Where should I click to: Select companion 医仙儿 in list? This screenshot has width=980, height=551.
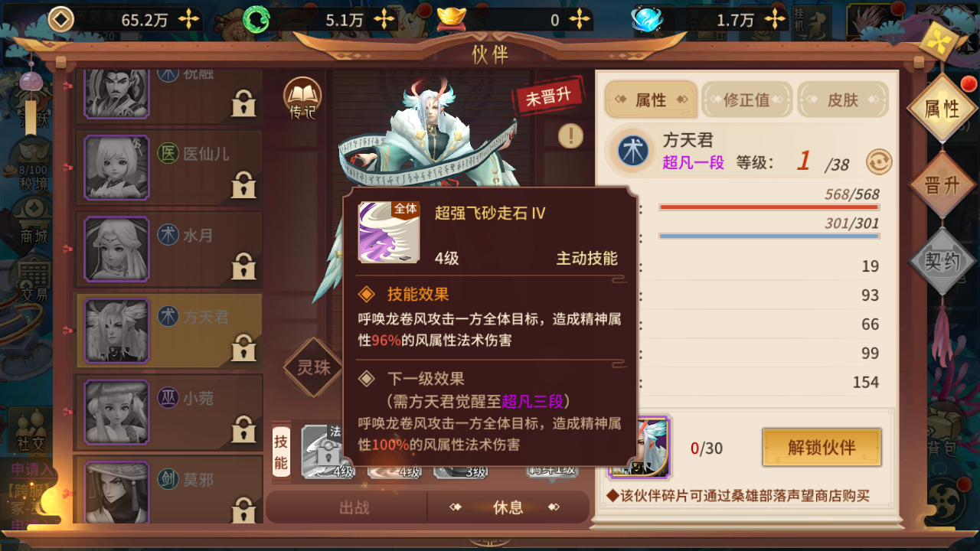pos(168,166)
